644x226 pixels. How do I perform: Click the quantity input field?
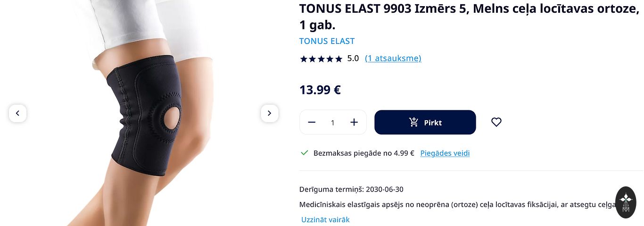pos(332,123)
